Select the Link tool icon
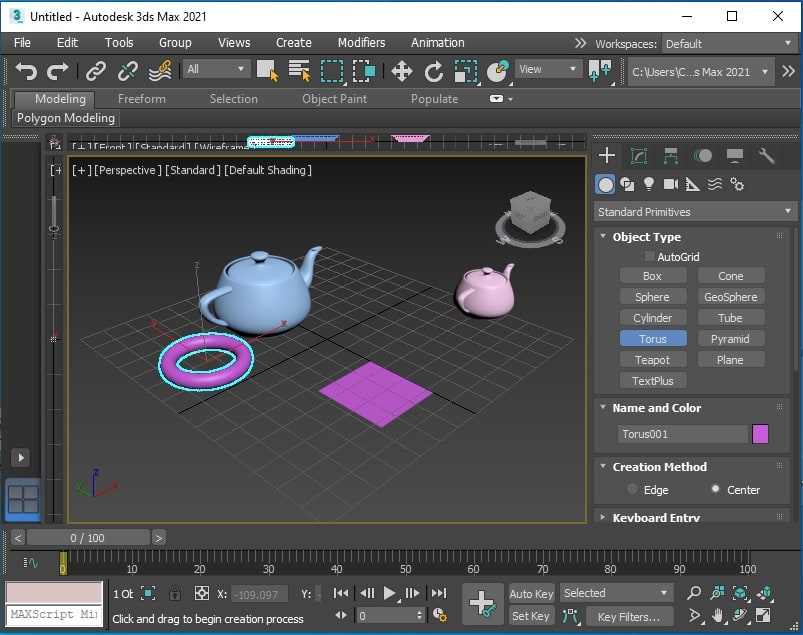This screenshot has width=803, height=635. [x=96, y=71]
